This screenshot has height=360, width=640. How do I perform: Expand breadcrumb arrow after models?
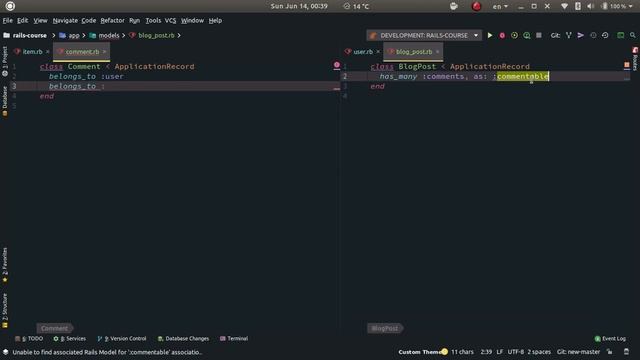pos(123,36)
